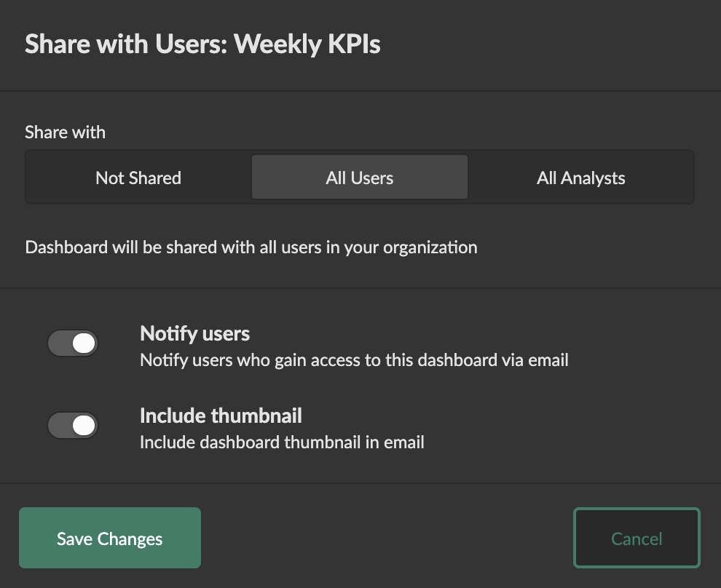Select the Not Shared option

pos(138,178)
